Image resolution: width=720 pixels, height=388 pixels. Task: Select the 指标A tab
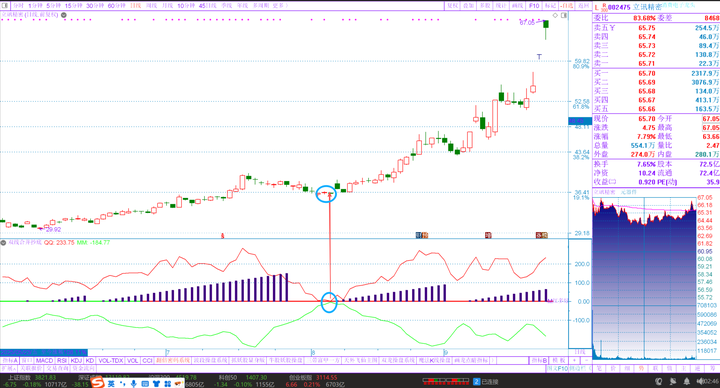tap(10, 360)
